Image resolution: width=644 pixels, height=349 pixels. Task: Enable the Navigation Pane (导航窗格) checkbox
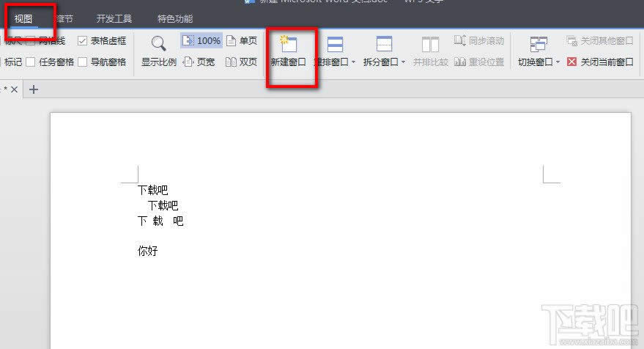[x=83, y=62]
